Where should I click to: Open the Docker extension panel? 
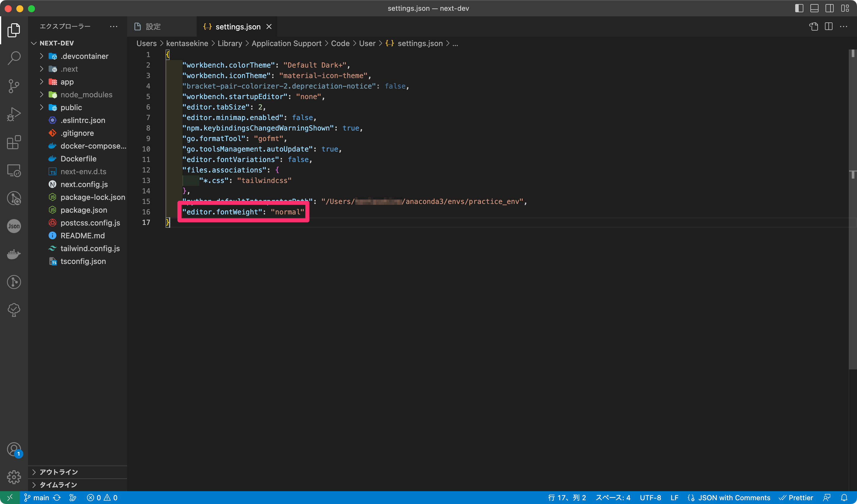coord(14,254)
